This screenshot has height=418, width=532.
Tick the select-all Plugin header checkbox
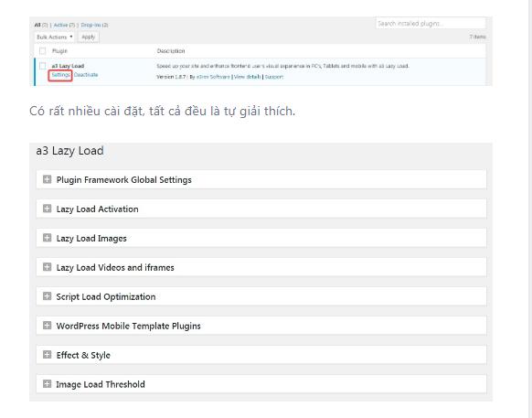42,51
